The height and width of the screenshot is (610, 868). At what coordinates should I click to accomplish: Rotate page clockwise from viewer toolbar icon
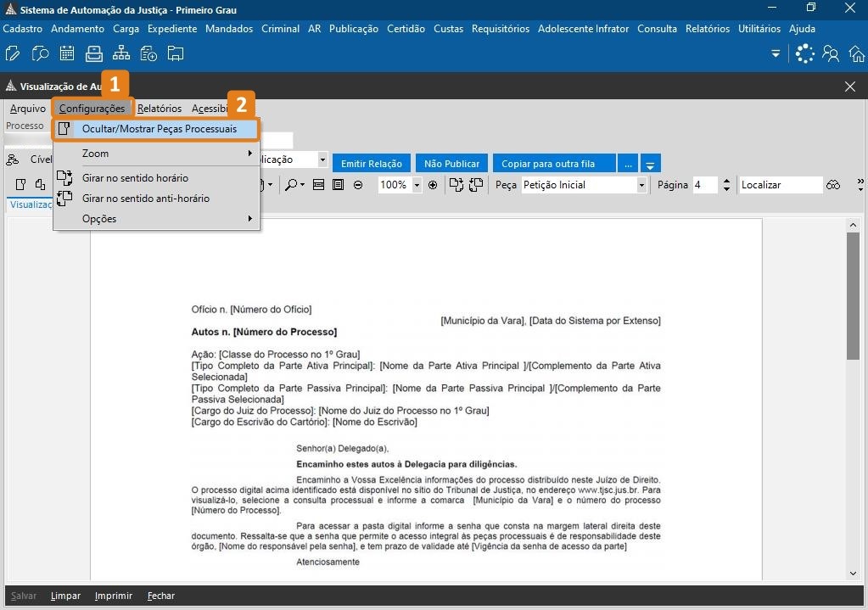(x=456, y=185)
